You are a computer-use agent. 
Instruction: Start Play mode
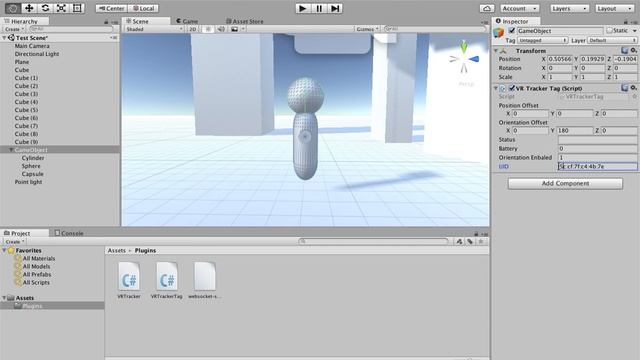pos(302,8)
